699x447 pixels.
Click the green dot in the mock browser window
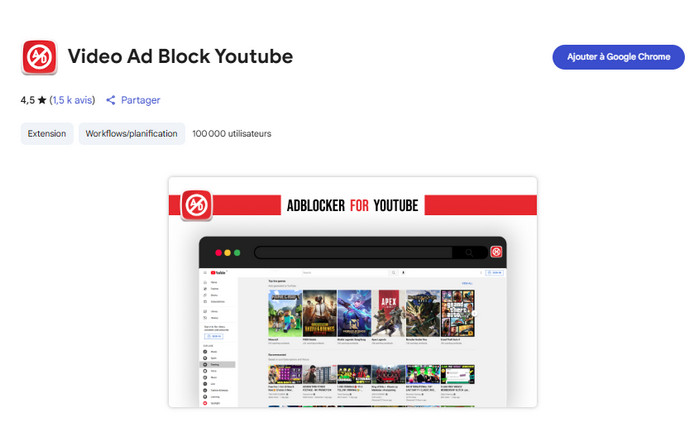pos(236,253)
